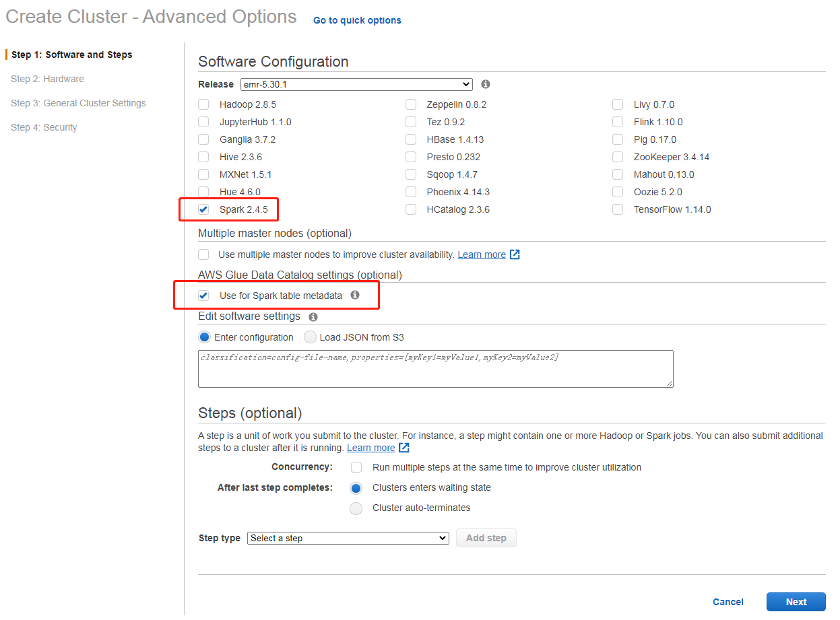Tick ZooKeeper 3.4.14 checkbox
This screenshot has height=620, width=840.
coord(618,157)
